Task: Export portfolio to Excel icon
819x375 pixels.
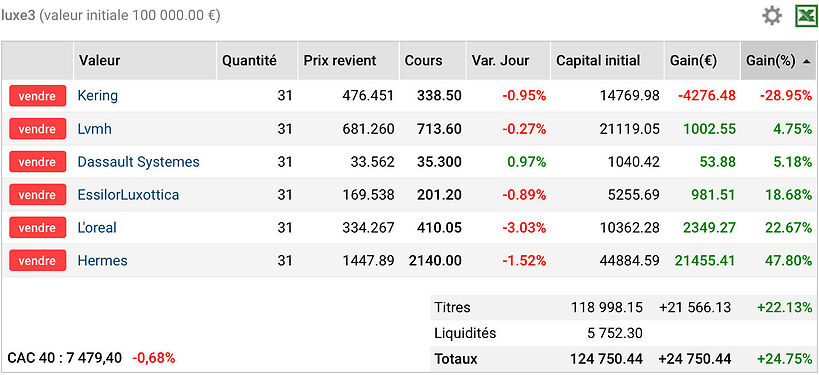Action: pos(806,16)
